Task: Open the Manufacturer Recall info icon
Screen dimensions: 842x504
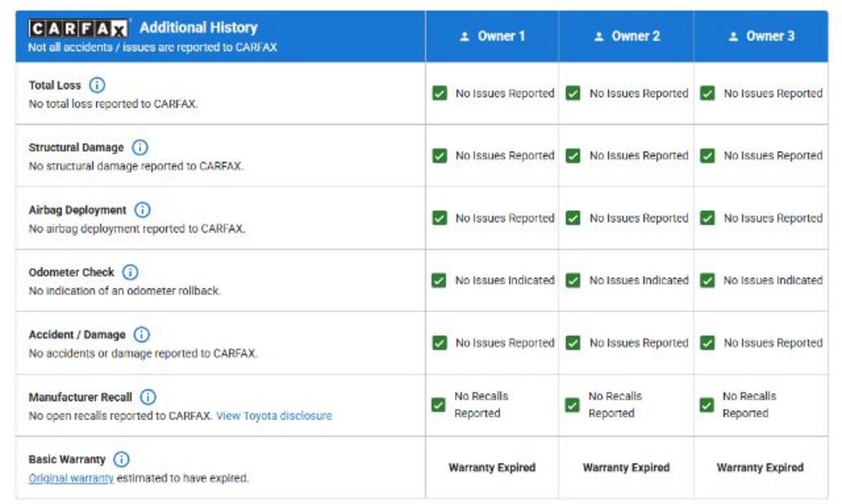Action: tap(148, 397)
